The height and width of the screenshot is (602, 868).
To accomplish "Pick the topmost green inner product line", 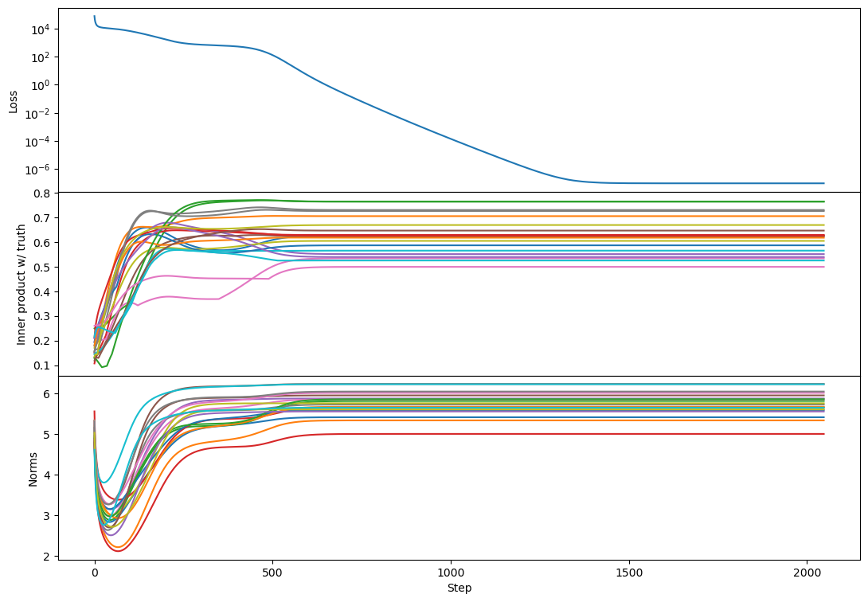I will pyautogui.click(x=557, y=201).
